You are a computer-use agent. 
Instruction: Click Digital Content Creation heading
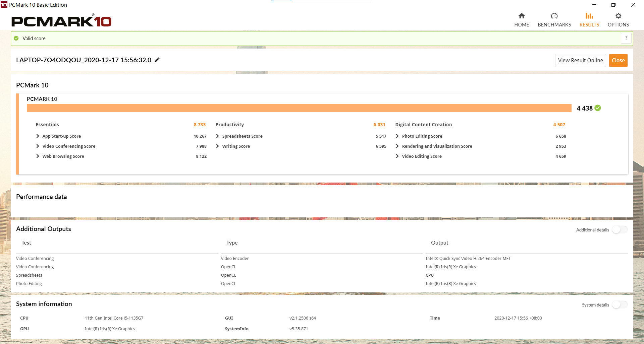coord(423,125)
